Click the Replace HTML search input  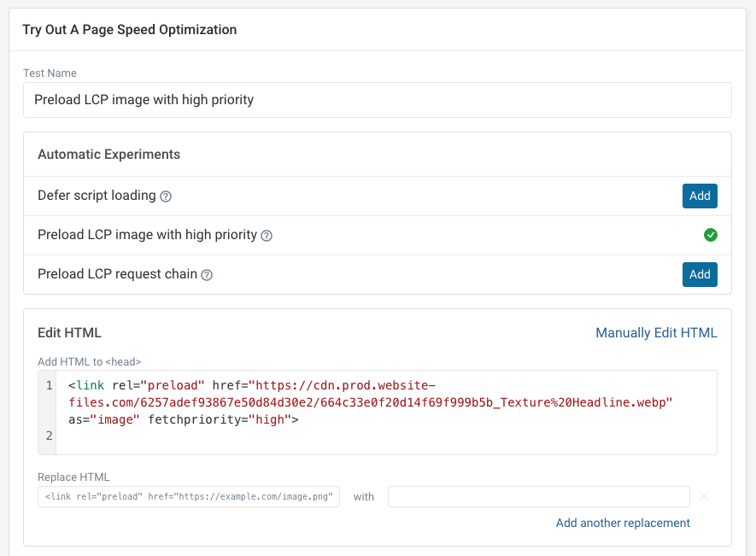pos(189,497)
